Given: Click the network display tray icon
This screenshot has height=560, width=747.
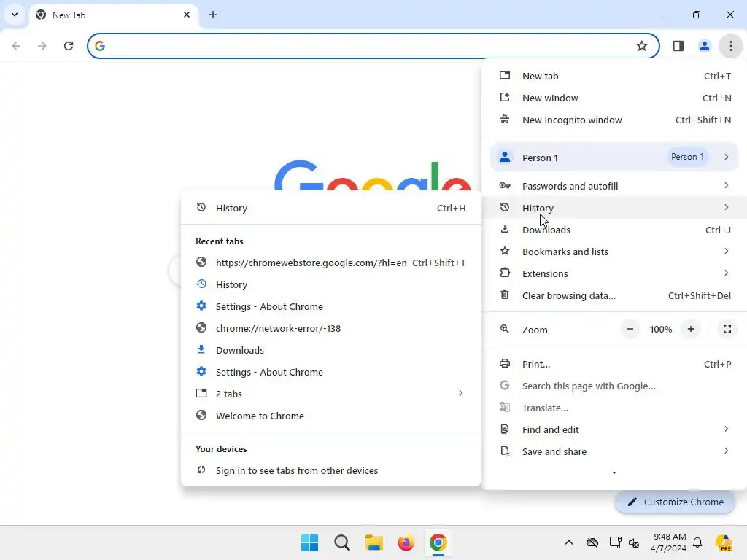Looking at the screenshot, I should tap(615, 542).
